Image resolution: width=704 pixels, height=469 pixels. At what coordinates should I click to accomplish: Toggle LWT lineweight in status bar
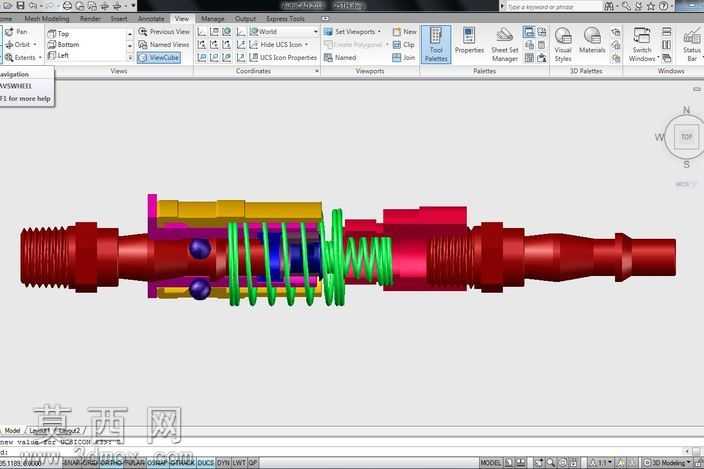[239, 463]
